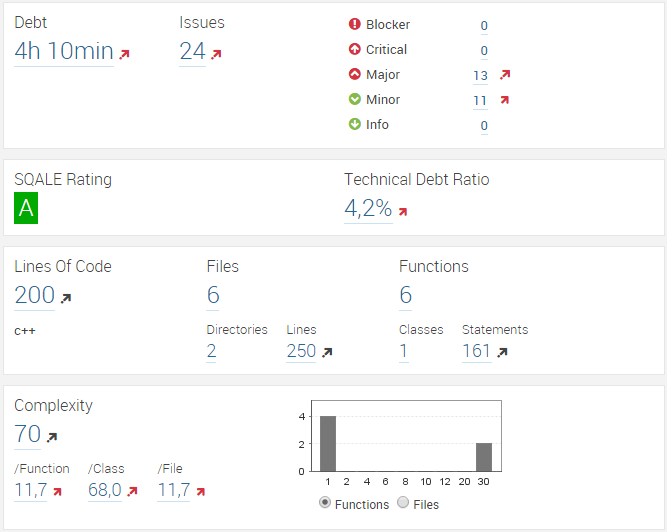The width and height of the screenshot is (667, 532).
Task: Select the Functions radio button
Action: click(325, 503)
